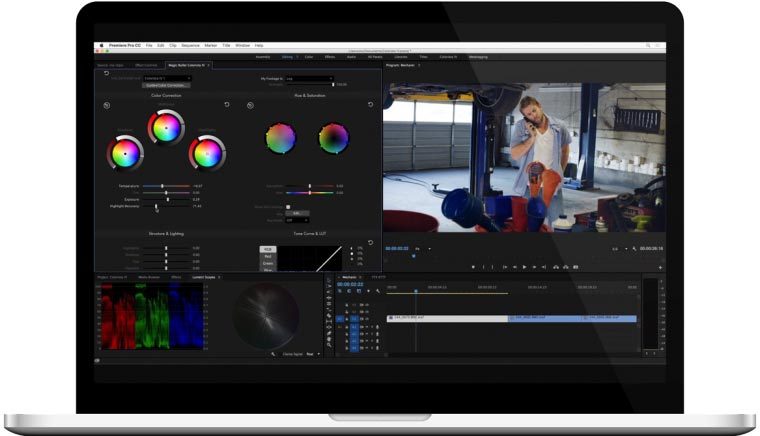Switch to the Effect Controls tab
760x436 pixels.
pos(146,65)
